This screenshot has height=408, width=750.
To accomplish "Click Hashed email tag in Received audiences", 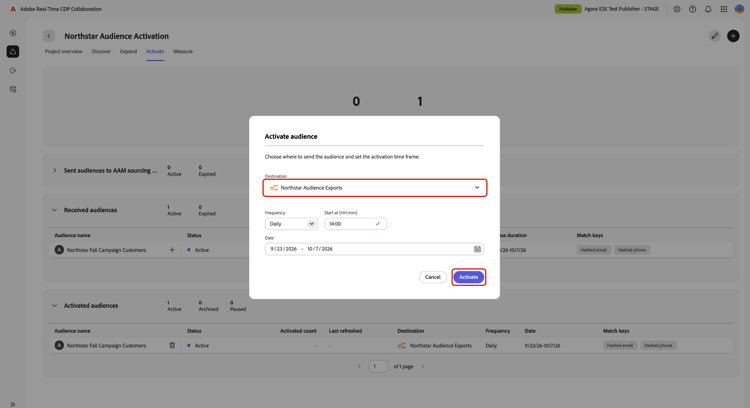I will 593,250.
